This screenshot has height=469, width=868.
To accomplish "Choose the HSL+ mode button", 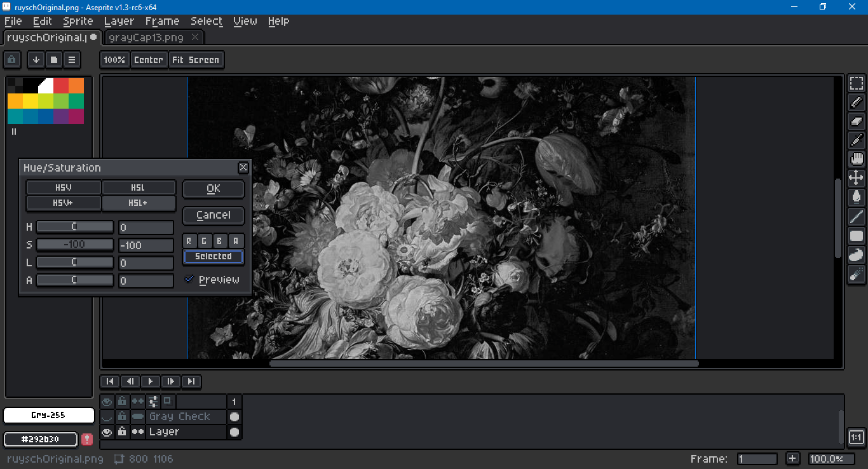I will pos(139,203).
